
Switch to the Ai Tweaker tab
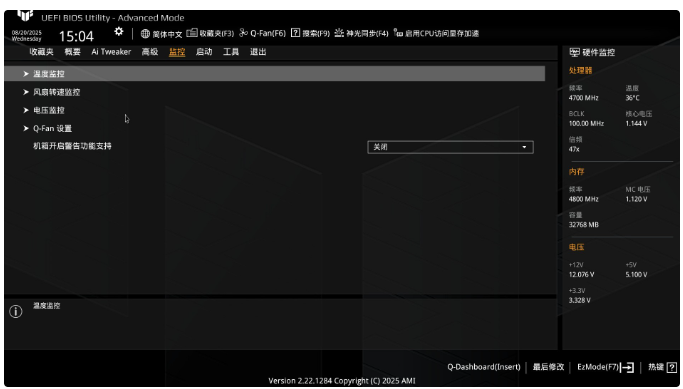tap(111, 52)
